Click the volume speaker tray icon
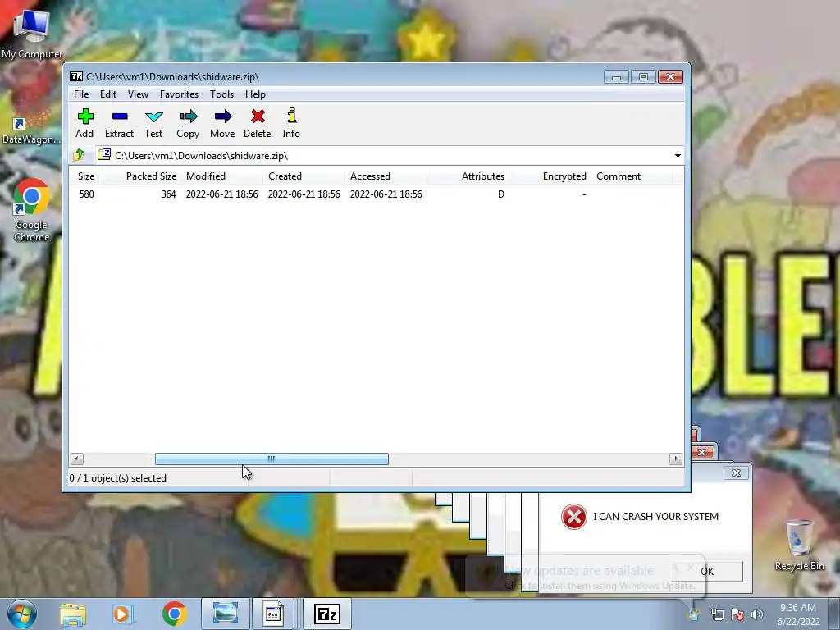The image size is (840, 630). tap(756, 615)
